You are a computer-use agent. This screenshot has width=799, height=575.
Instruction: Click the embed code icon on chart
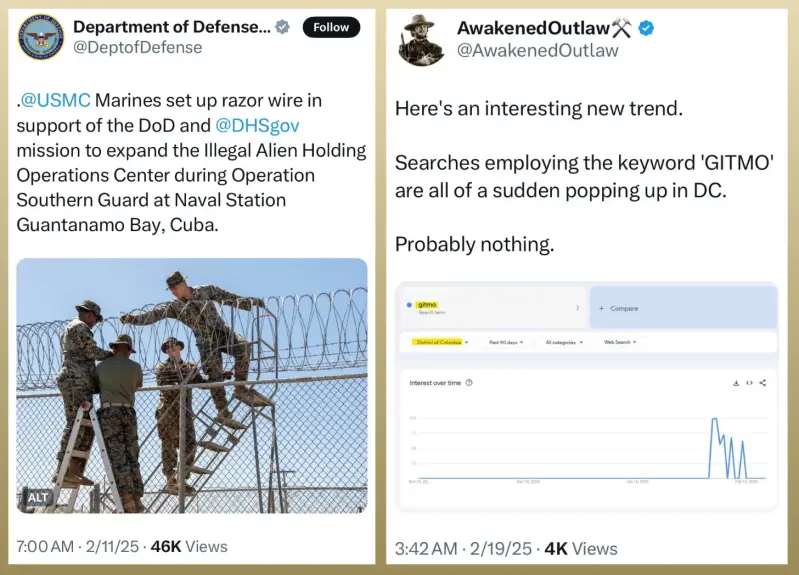pyautogui.click(x=749, y=382)
